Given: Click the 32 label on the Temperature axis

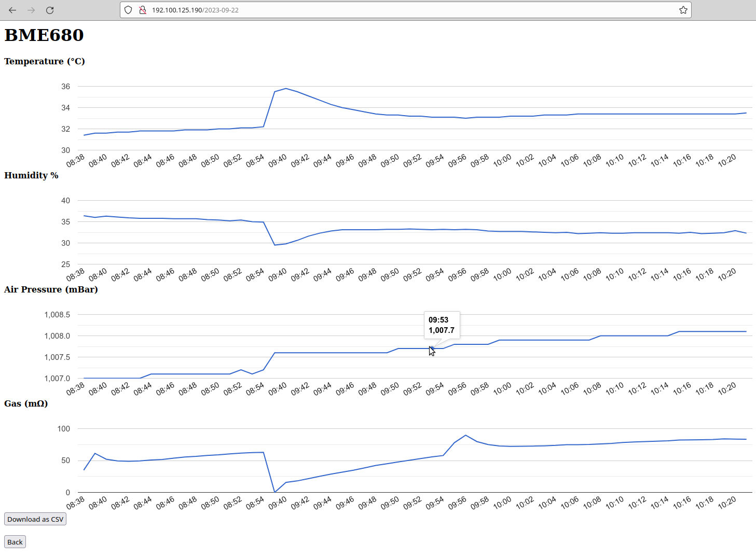Looking at the screenshot, I should click(65, 129).
